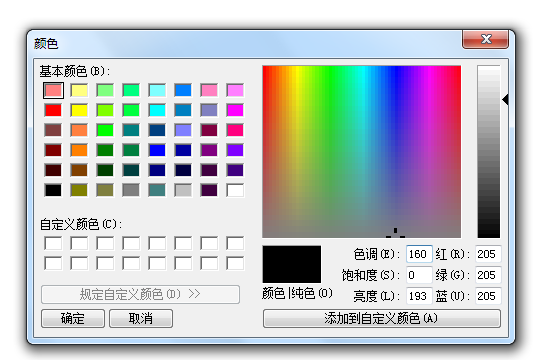Click the 颜色 dialog title text
Viewport: 540px width, 360px height.
pyautogui.click(x=46, y=44)
